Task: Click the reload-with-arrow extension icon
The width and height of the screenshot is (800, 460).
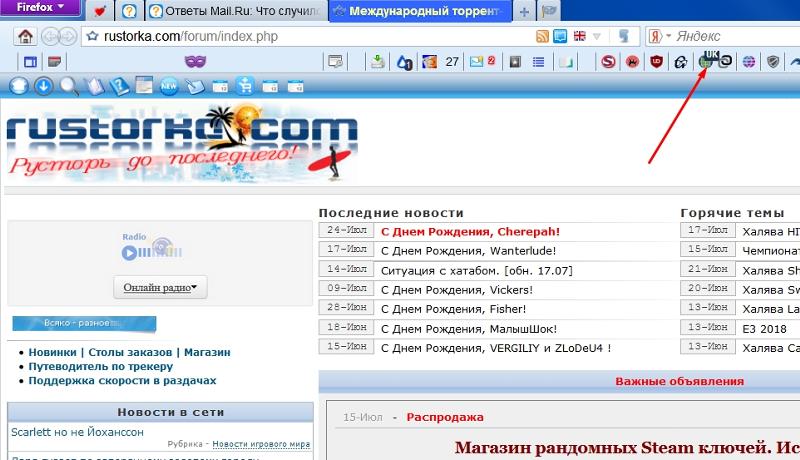Action: pos(681,62)
